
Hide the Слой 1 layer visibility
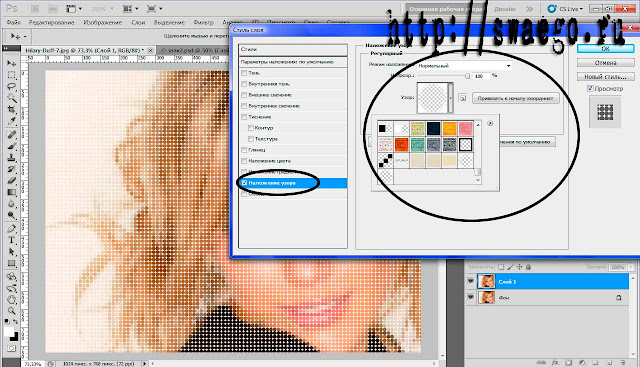(x=470, y=281)
